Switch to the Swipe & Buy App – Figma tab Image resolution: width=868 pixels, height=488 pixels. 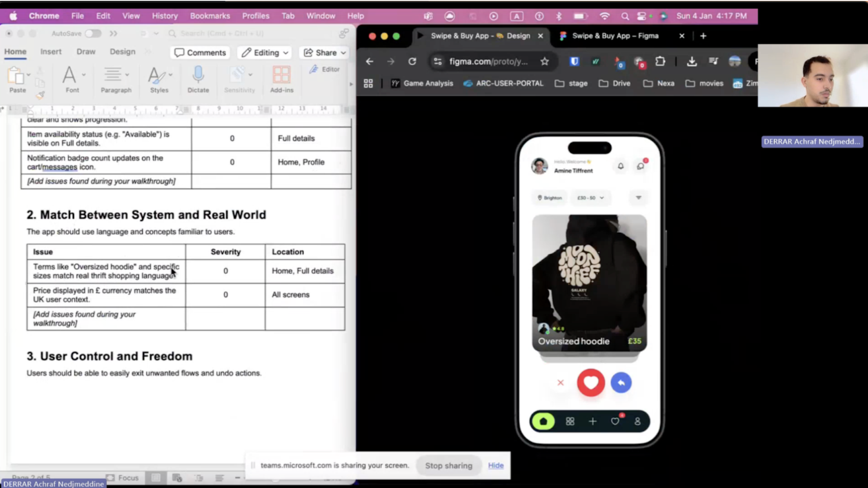coord(615,36)
